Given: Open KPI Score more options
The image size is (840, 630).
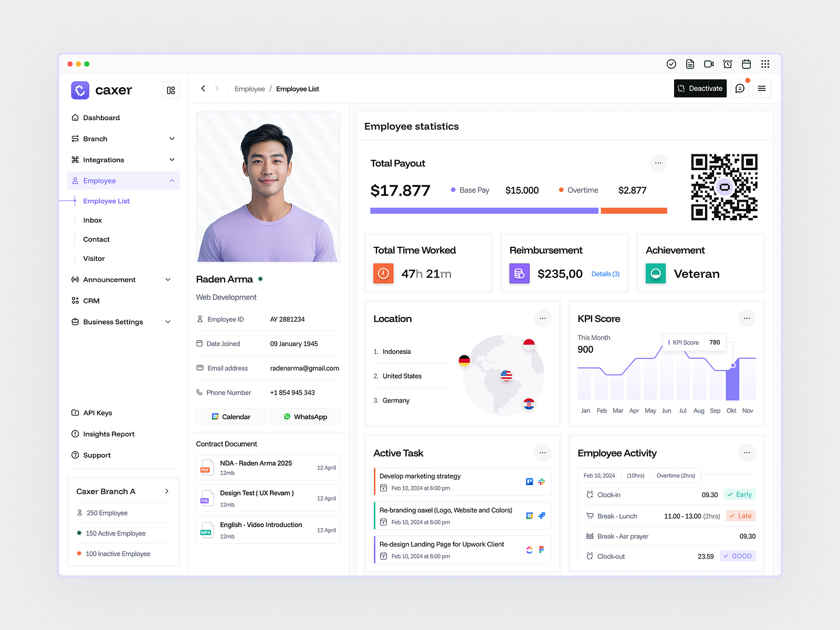Looking at the screenshot, I should click(x=747, y=318).
